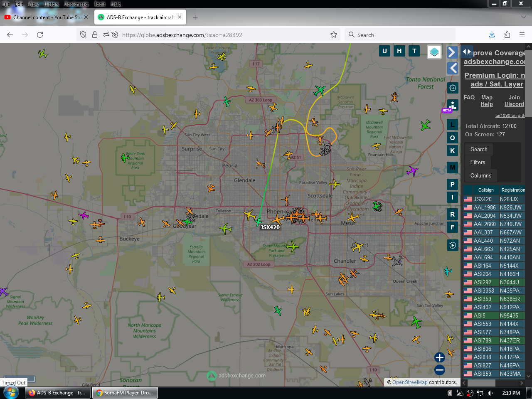The image size is (532, 399).
Task: Open the Tools menu
Action: (100, 4)
